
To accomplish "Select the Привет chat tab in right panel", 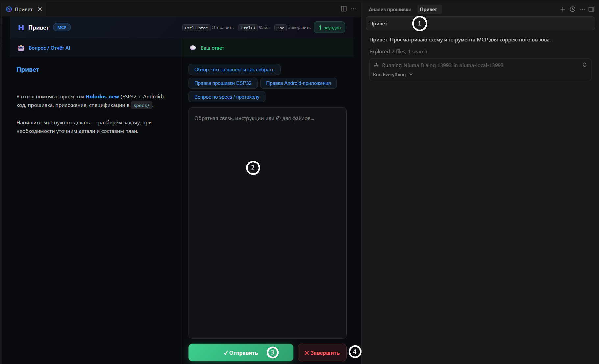I will click(x=428, y=10).
